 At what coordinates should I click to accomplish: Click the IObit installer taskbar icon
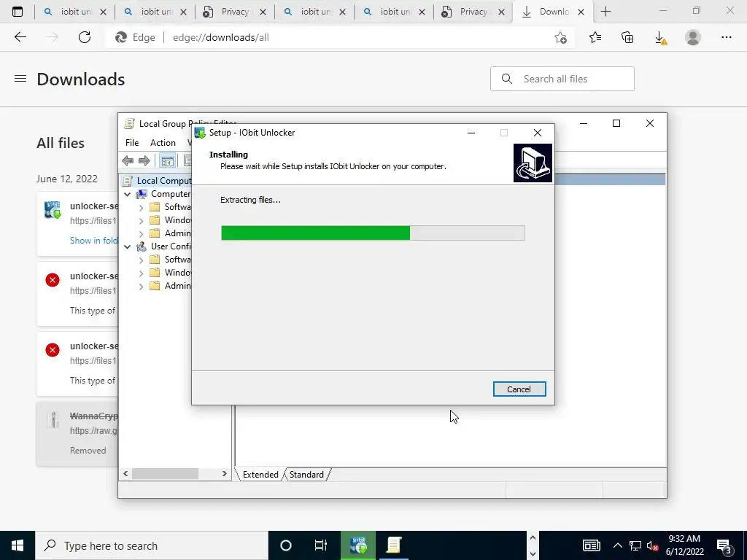pos(358,545)
